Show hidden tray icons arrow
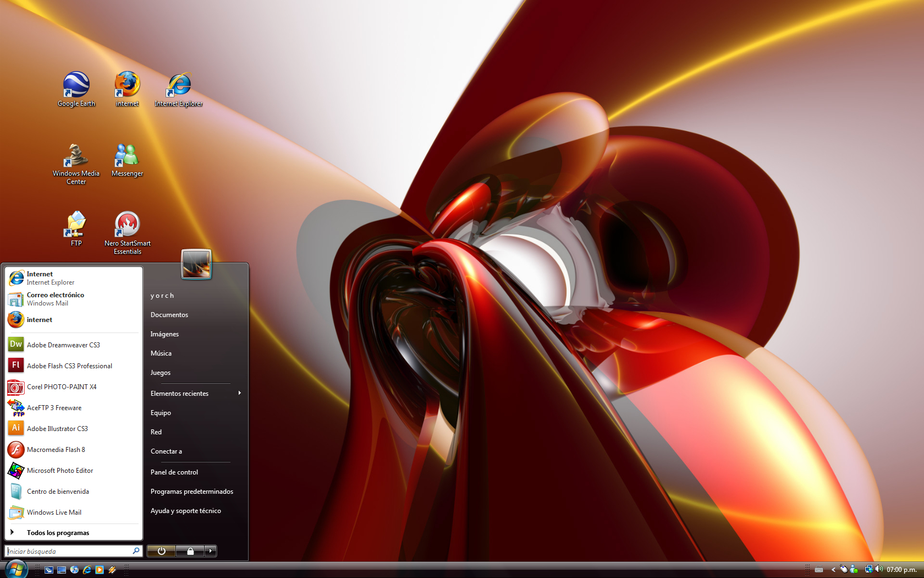The height and width of the screenshot is (578, 924). [x=833, y=570]
